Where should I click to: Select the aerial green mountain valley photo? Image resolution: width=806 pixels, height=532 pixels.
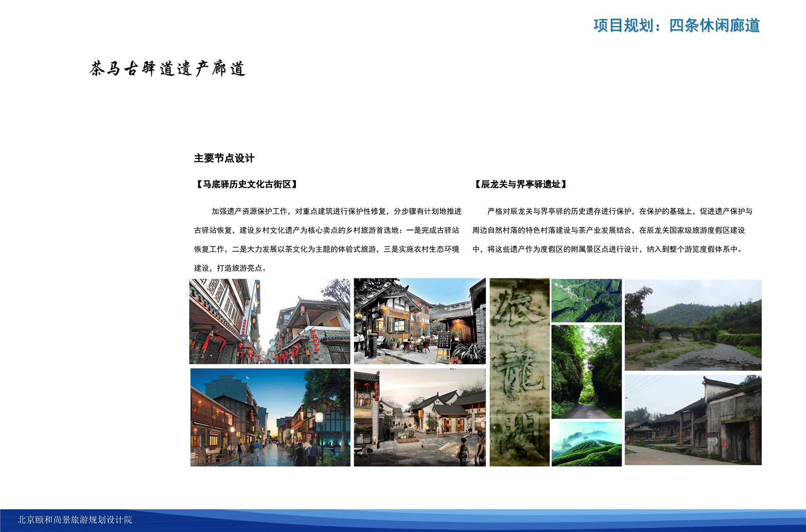coord(586,301)
